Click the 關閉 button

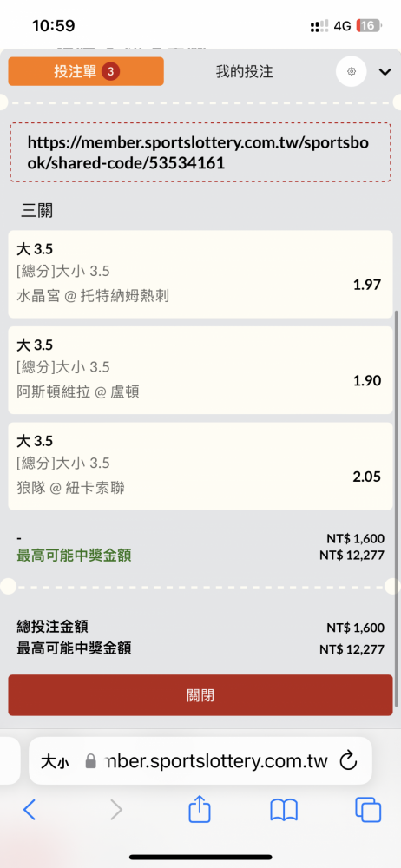point(200,695)
